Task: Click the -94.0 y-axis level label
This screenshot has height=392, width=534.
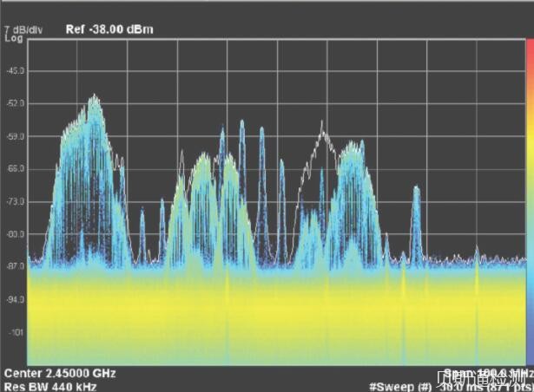Action: (13, 299)
